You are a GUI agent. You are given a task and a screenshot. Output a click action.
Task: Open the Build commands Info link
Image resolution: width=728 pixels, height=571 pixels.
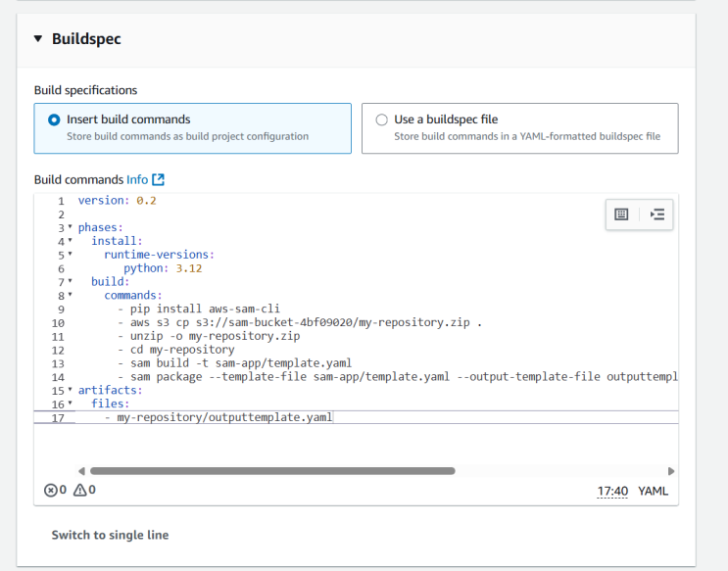[x=137, y=179]
